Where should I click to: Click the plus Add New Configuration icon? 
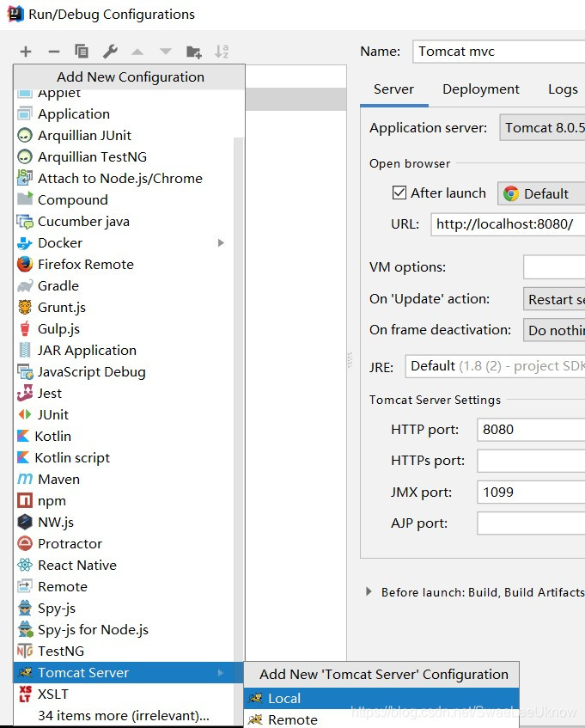(x=26, y=51)
